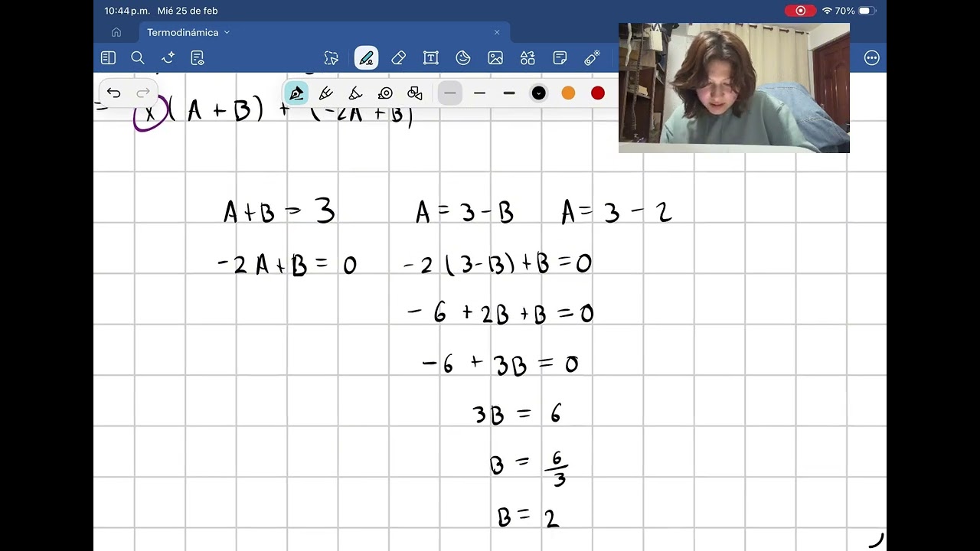Insert an image with the Photo tool
This screenshot has height=551, width=980.
tap(495, 58)
